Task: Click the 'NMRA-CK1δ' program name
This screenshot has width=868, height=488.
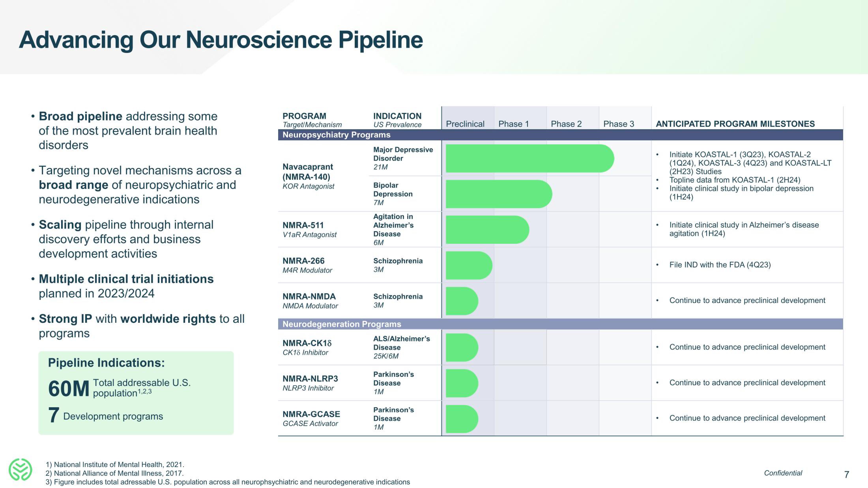Action: pos(307,343)
